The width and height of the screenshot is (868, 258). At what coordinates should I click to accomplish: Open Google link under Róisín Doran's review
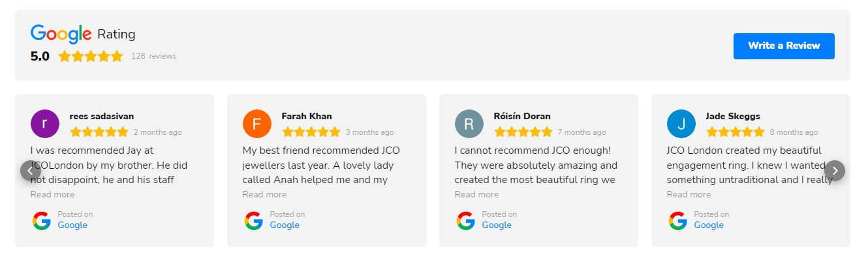[497, 225]
